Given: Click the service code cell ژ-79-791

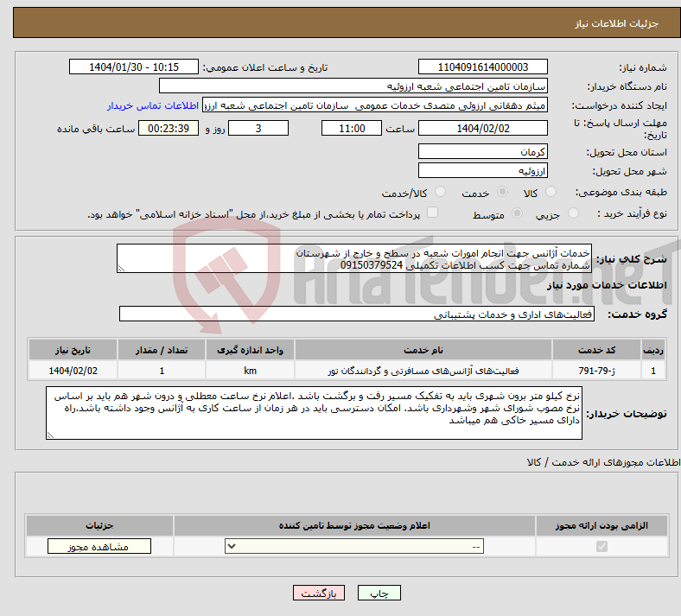Looking at the screenshot, I should click(x=597, y=371).
